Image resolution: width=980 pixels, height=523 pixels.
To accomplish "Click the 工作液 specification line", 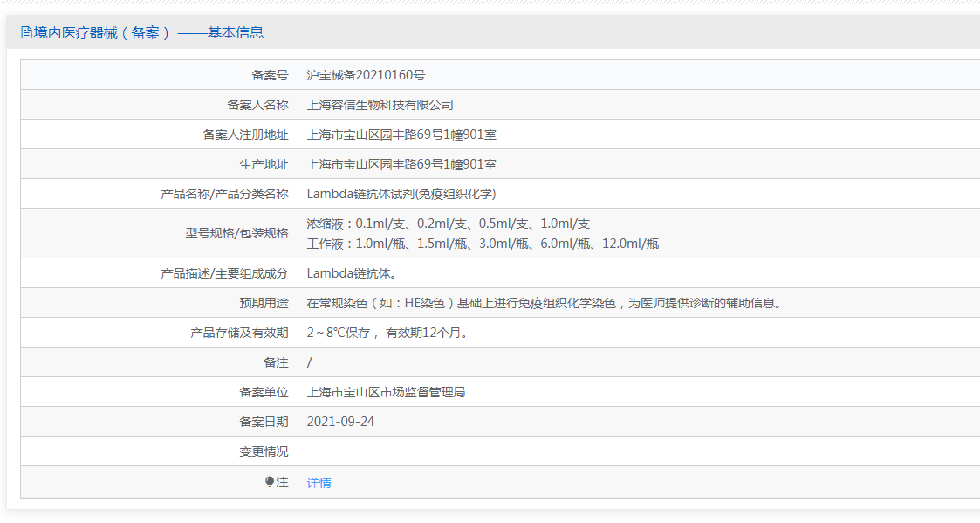I will [x=483, y=244].
